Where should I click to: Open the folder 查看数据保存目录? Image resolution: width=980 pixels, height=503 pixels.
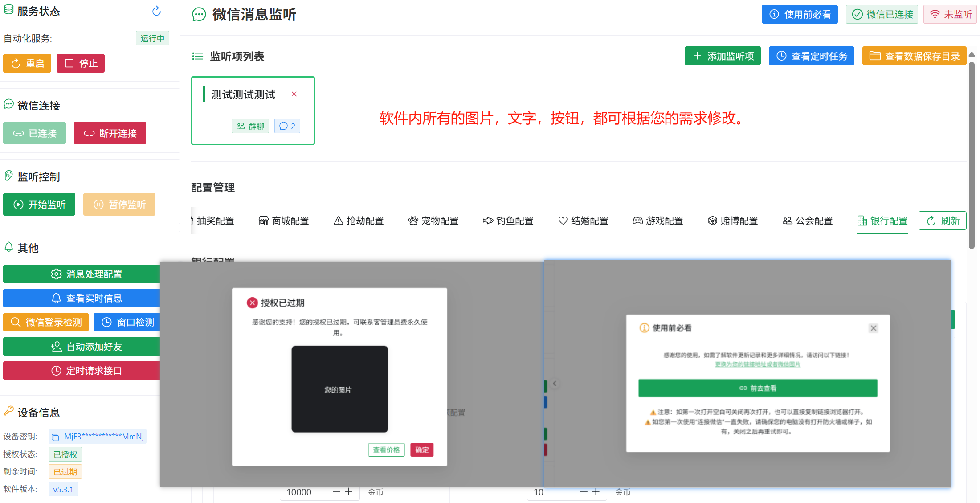914,56
